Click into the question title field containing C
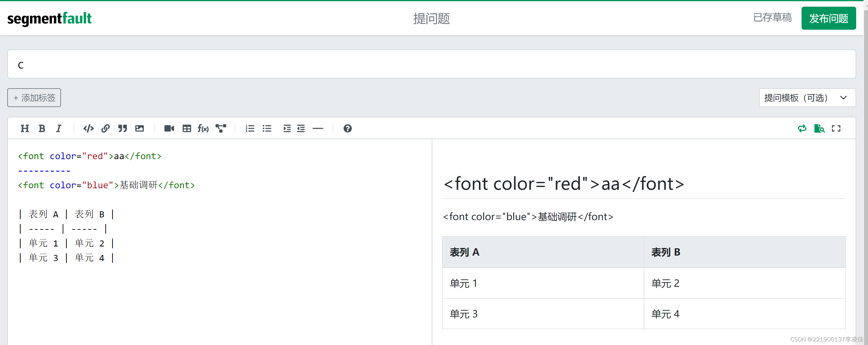Image resolution: width=868 pixels, height=345 pixels. pos(432,64)
